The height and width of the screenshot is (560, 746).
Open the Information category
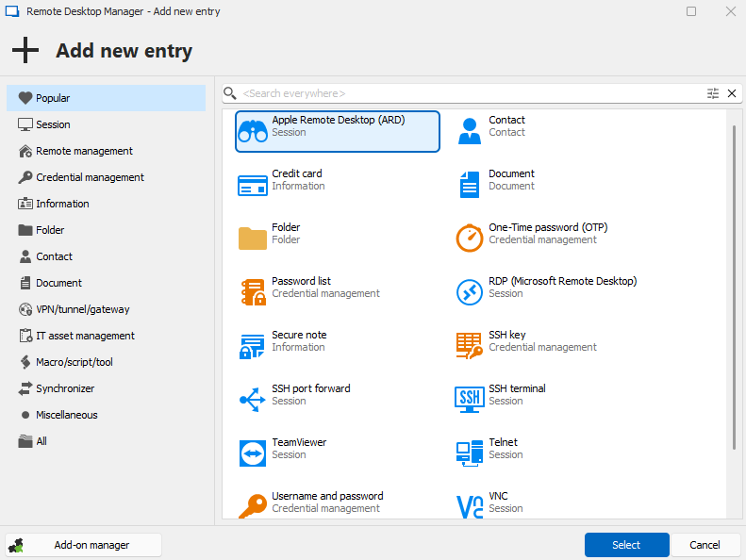(x=106, y=204)
